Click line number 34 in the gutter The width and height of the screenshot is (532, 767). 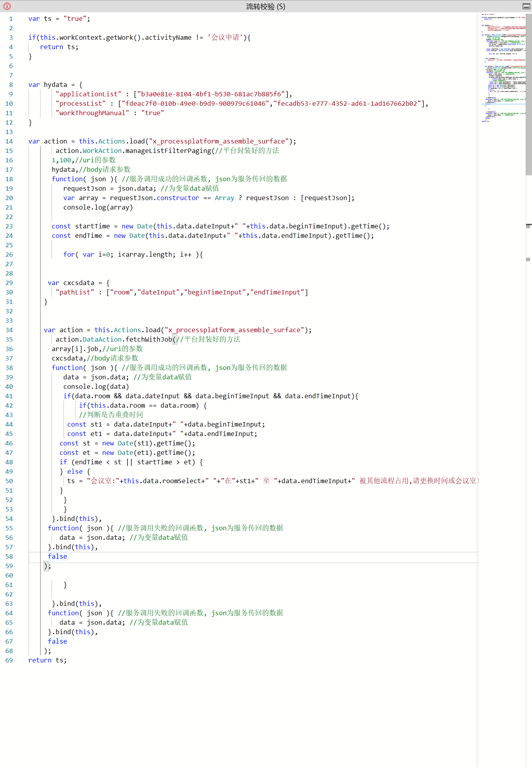[9, 330]
